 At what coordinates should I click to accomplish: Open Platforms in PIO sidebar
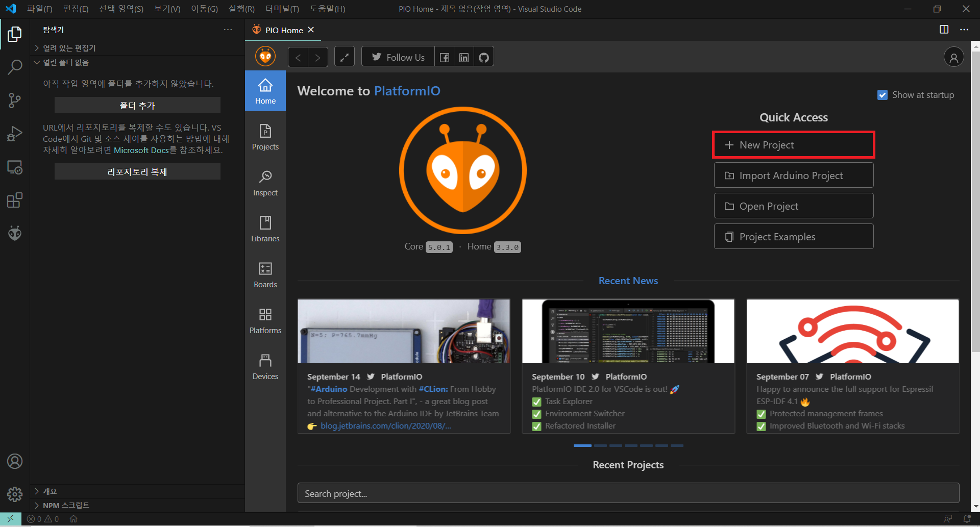tap(265, 320)
